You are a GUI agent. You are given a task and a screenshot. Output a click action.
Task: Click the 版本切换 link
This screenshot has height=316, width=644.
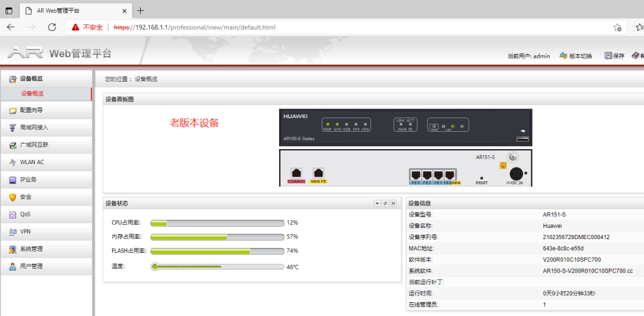(x=580, y=56)
